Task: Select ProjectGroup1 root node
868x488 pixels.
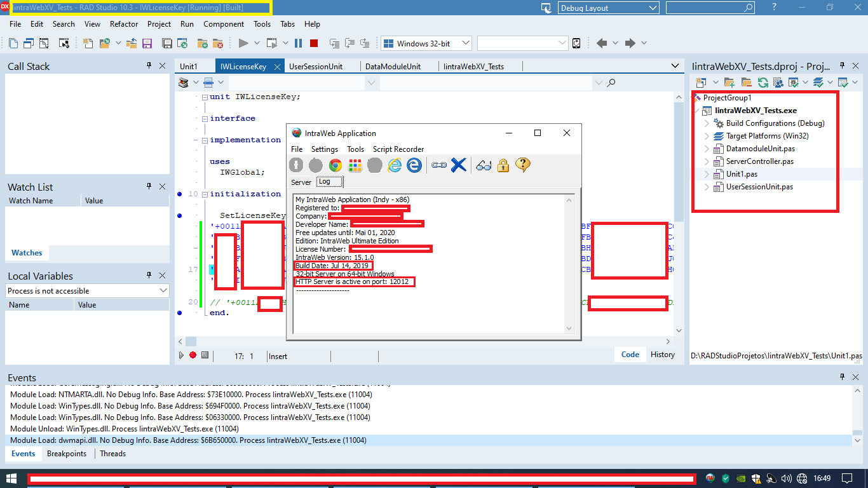Action: [727, 98]
